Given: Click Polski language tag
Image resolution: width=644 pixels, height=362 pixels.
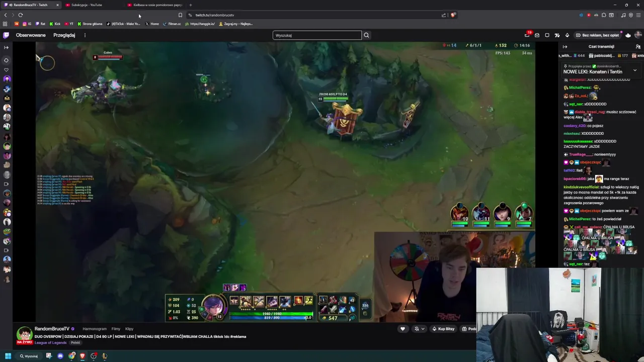Looking at the screenshot, I should [x=75, y=343].
